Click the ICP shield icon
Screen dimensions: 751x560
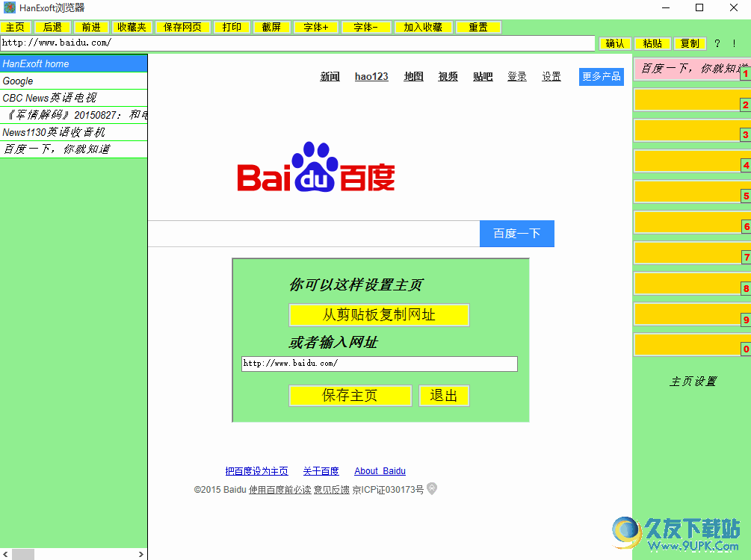pos(431,488)
